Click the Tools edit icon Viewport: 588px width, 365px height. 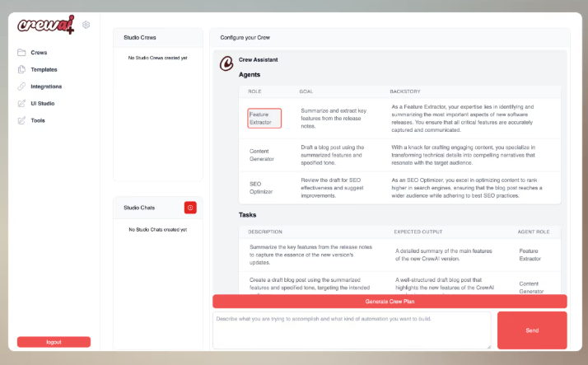tap(21, 120)
